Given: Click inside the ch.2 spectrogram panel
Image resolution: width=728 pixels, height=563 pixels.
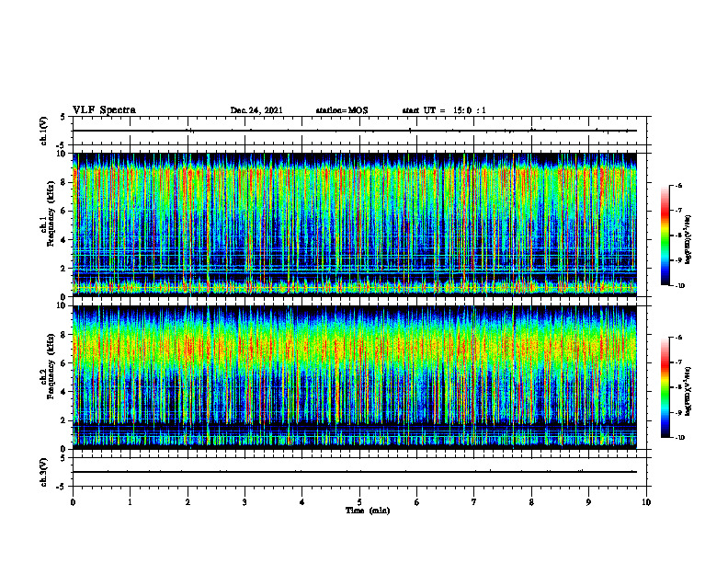Looking at the screenshot, I should (355, 377).
